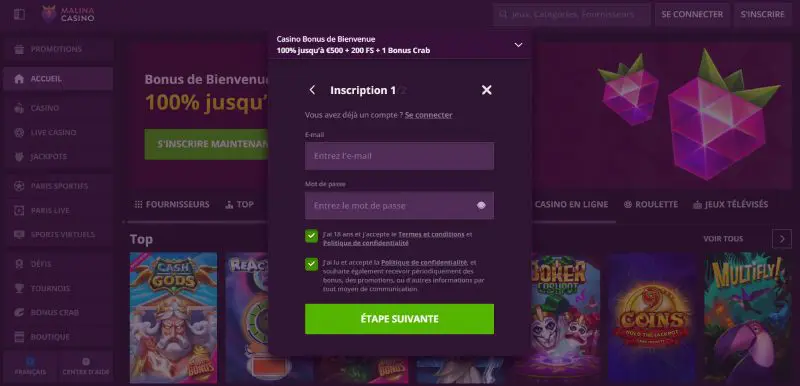Click the S'inscrire Maintenant banner button
The height and width of the screenshot is (386, 800).
[207, 144]
